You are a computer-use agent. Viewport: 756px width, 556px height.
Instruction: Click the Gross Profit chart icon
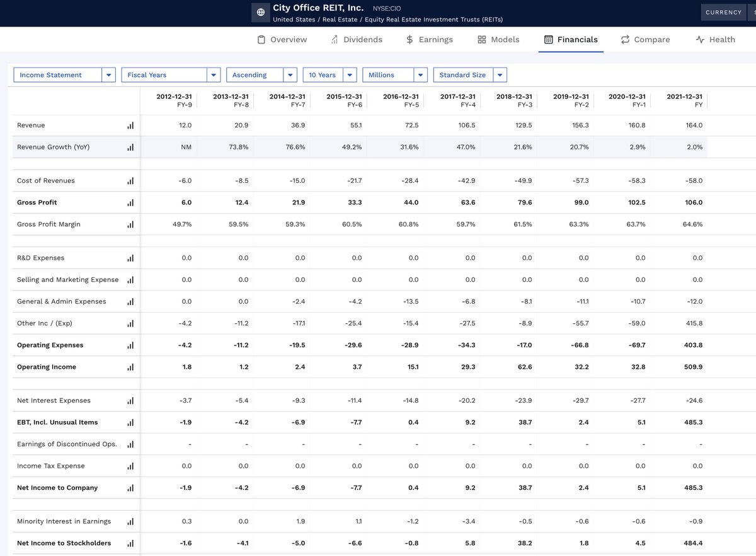coord(130,202)
